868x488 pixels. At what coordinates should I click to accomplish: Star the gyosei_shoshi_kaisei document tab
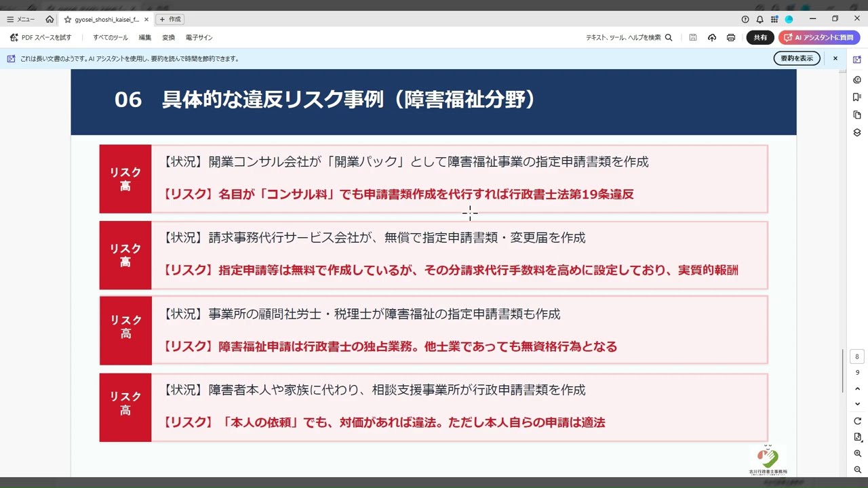pyautogui.click(x=68, y=20)
